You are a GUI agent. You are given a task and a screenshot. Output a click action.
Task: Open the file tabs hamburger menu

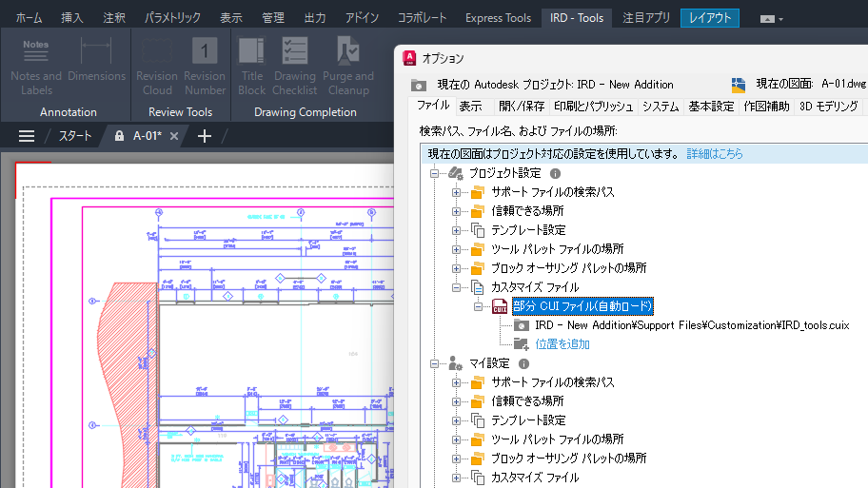[27, 136]
